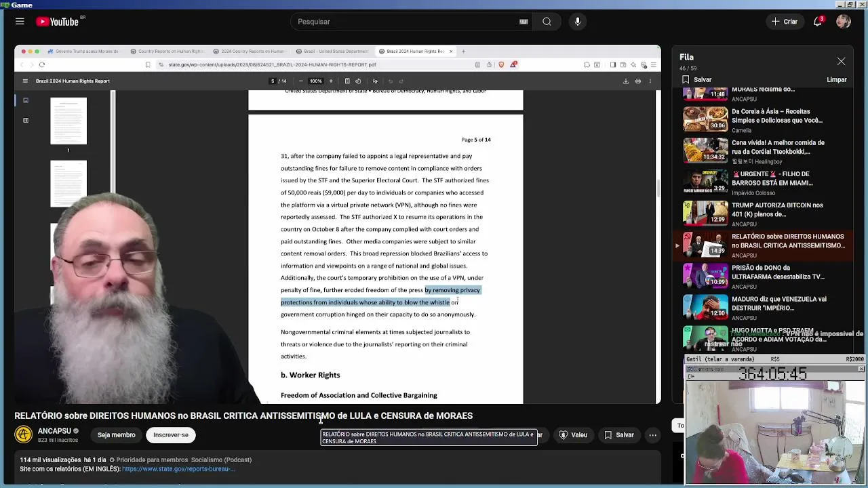The height and width of the screenshot is (488, 868).
Task: Save the video with Salvar below player
Action: point(619,435)
